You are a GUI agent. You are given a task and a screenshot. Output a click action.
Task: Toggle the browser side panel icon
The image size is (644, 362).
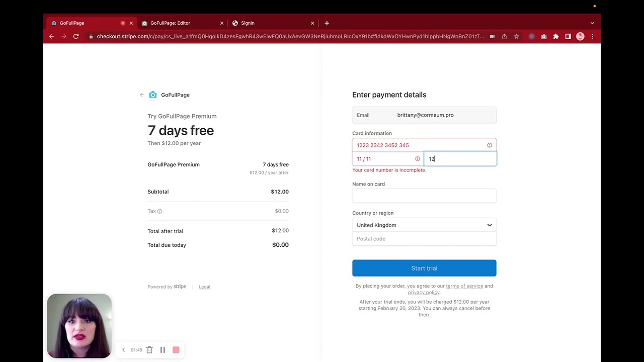[568, 36]
